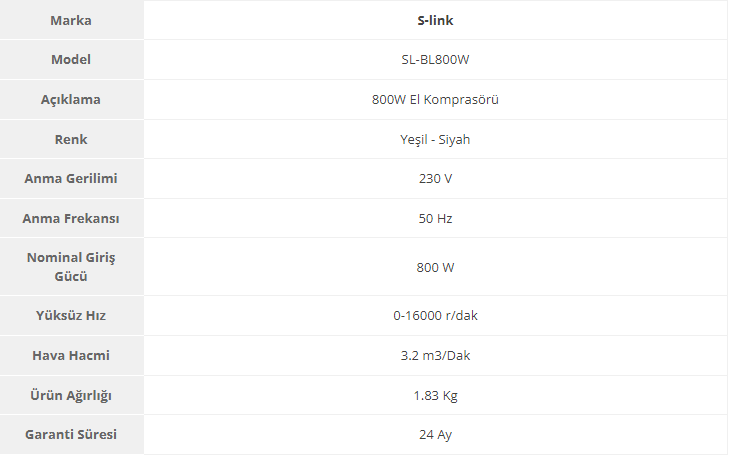Select the 230 V voltage value
This screenshot has height=455, width=729.
point(435,179)
